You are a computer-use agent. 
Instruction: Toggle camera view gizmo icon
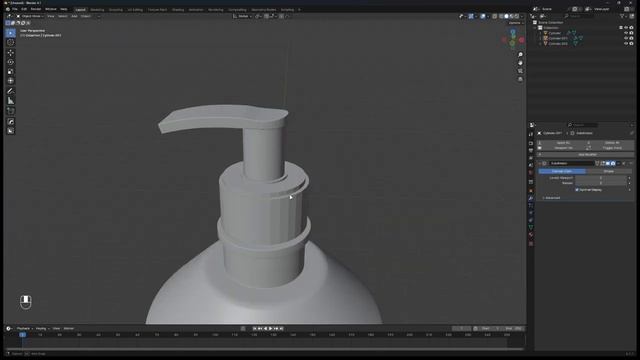[x=520, y=71]
